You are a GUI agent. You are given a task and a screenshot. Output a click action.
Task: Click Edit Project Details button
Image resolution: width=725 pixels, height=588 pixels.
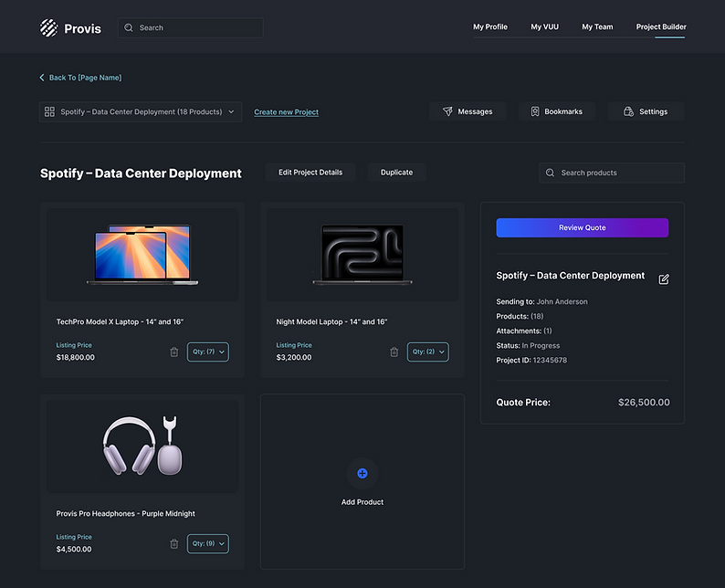(x=310, y=173)
